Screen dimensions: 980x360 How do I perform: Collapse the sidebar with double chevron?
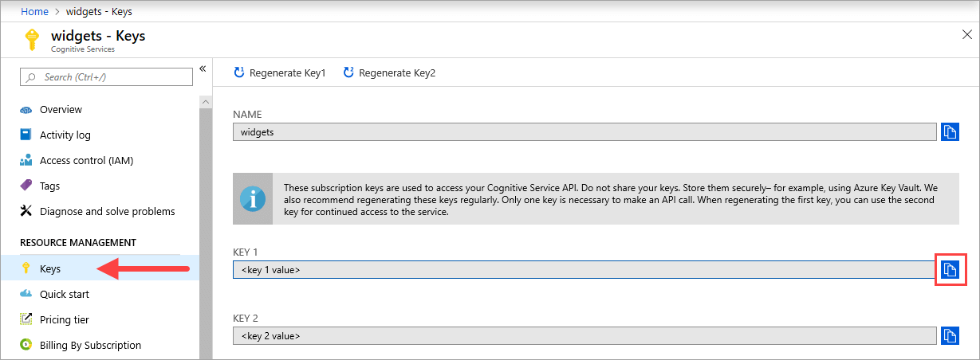click(203, 68)
